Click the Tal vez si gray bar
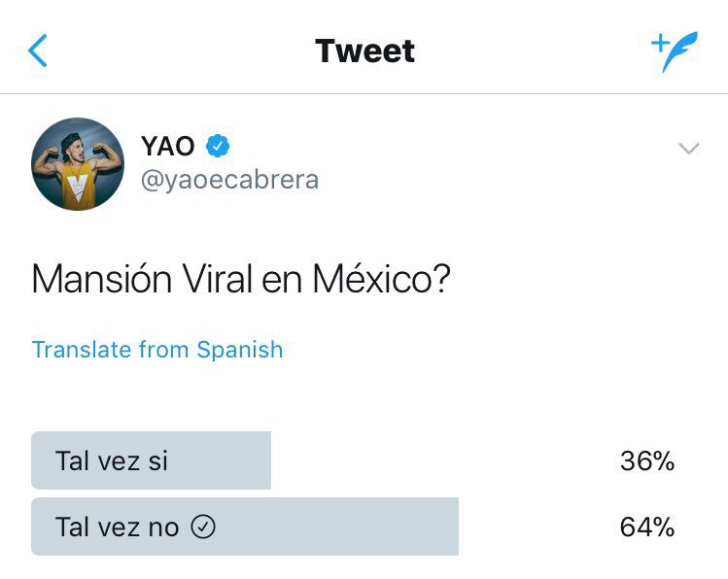The image size is (728, 579). [151, 460]
